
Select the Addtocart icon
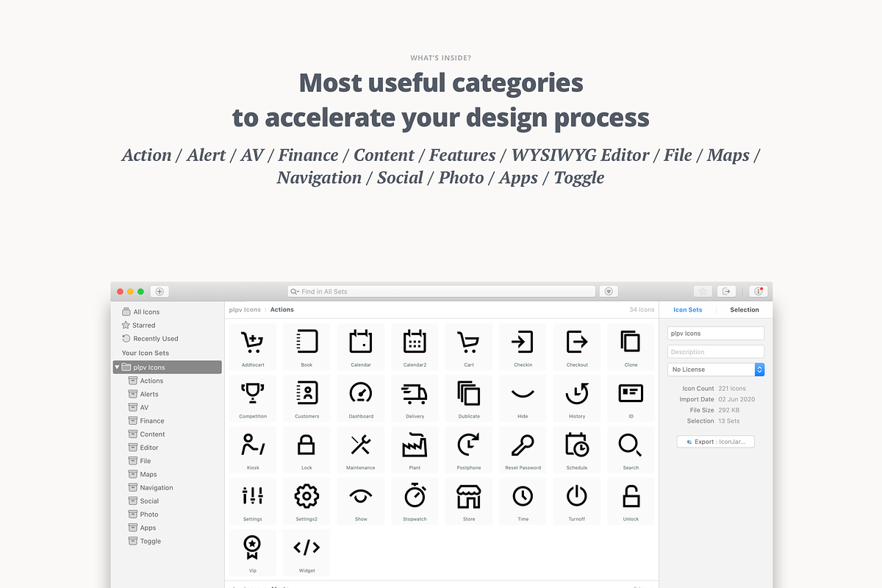(253, 343)
